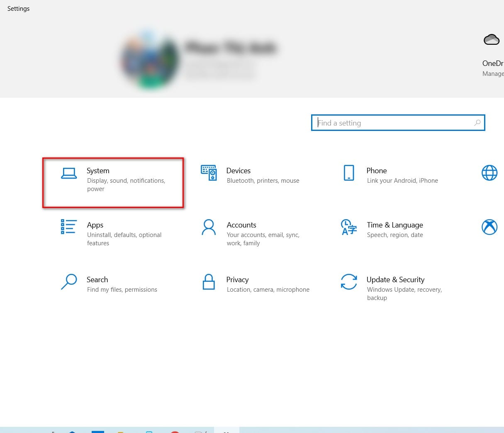504x433 pixels.
Task: Click "Your accounts, email, sync, work, family"
Action: coord(263,239)
